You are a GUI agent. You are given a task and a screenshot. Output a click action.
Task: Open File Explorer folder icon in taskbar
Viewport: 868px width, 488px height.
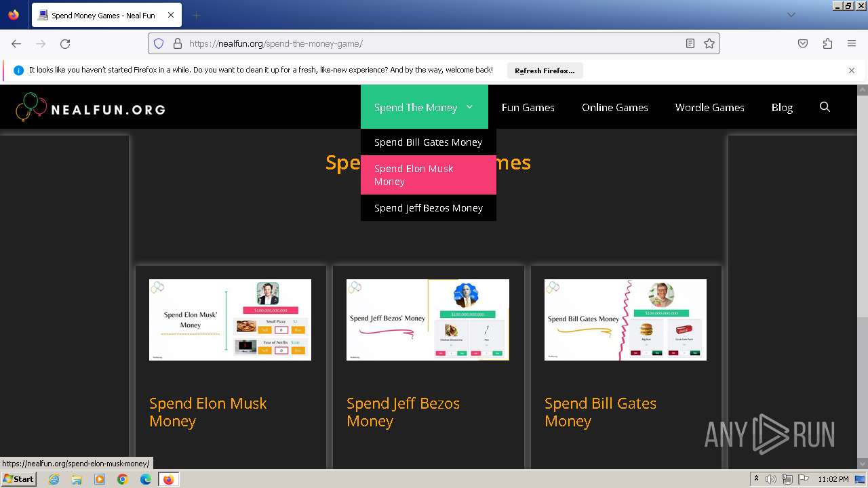pos(77,479)
